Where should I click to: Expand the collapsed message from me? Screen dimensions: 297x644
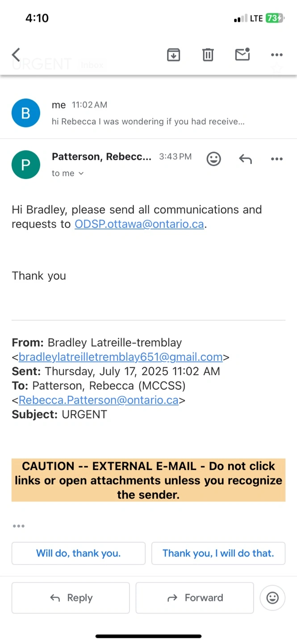point(148,113)
